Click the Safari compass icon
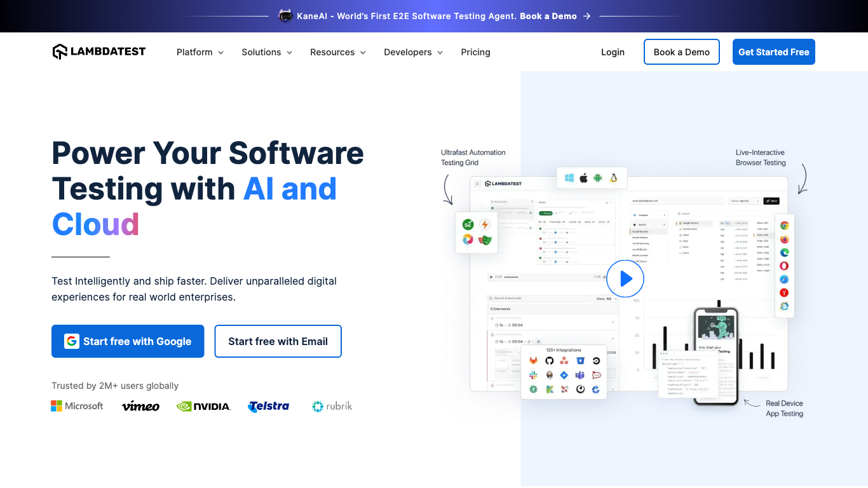Screen dimensions: 868x488 point(785,279)
